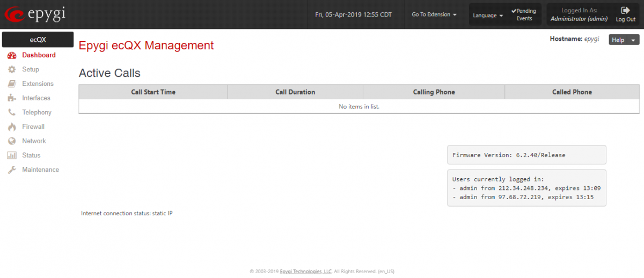The width and height of the screenshot is (644, 278).
Task: Click the Epygi logo in header
Action: (35, 14)
